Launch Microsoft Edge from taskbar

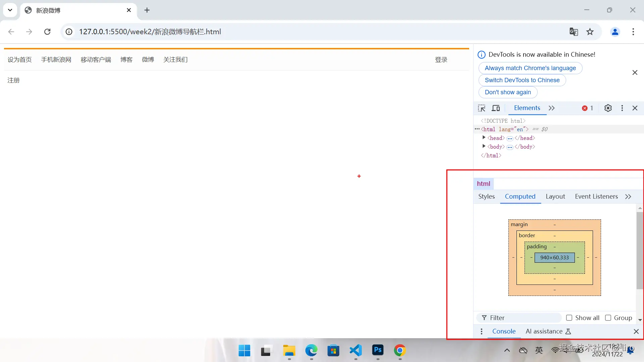(x=311, y=351)
